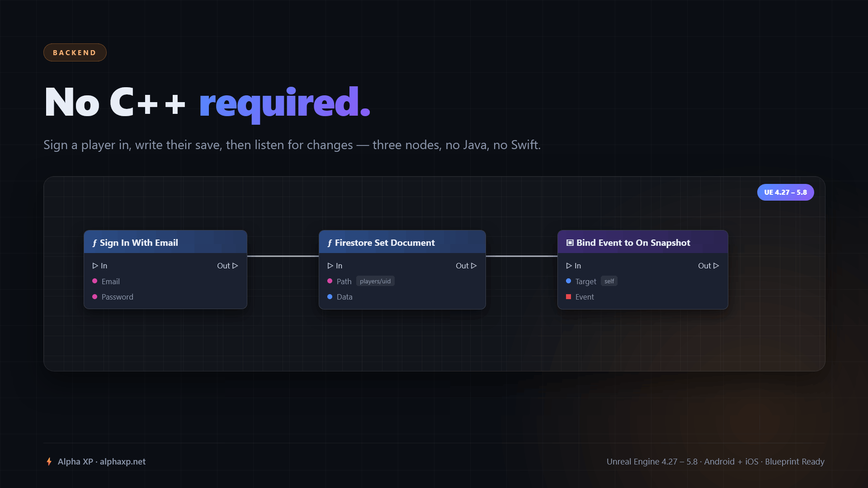Click the Password pin label
The height and width of the screenshot is (488, 868).
click(118, 297)
